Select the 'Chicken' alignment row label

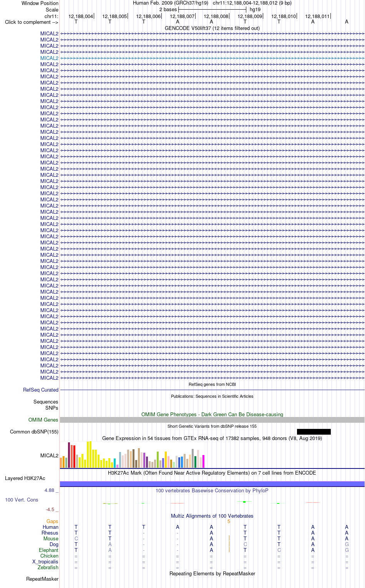pos(49,556)
